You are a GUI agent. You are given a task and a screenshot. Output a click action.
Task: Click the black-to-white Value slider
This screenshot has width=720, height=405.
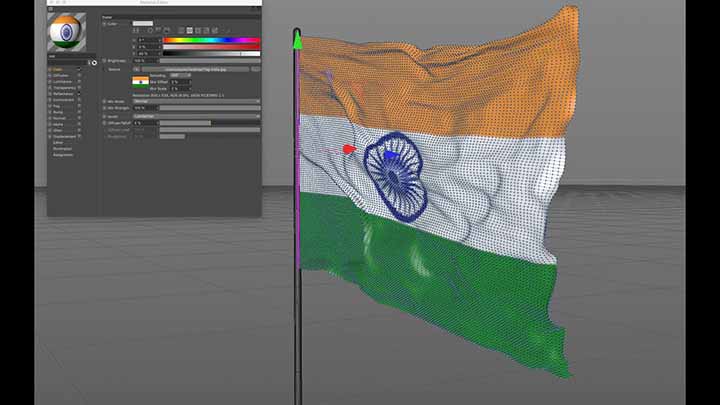point(212,54)
